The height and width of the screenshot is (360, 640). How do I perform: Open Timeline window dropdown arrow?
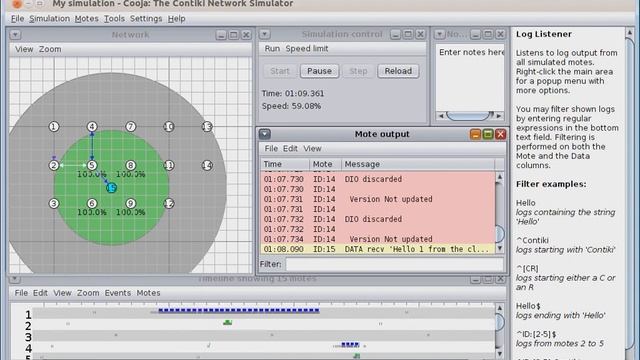click(14, 279)
